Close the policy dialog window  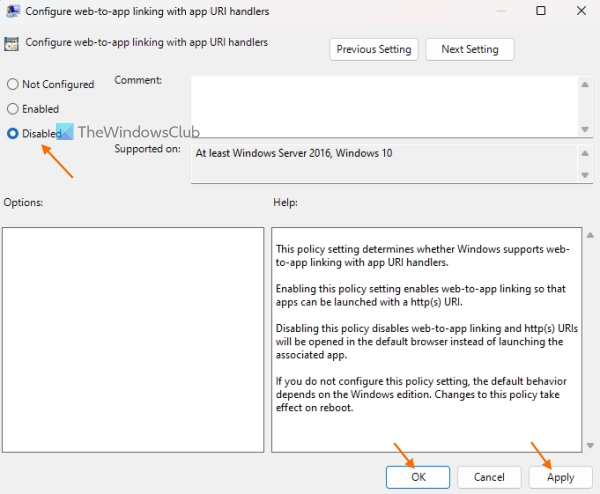[581, 11]
